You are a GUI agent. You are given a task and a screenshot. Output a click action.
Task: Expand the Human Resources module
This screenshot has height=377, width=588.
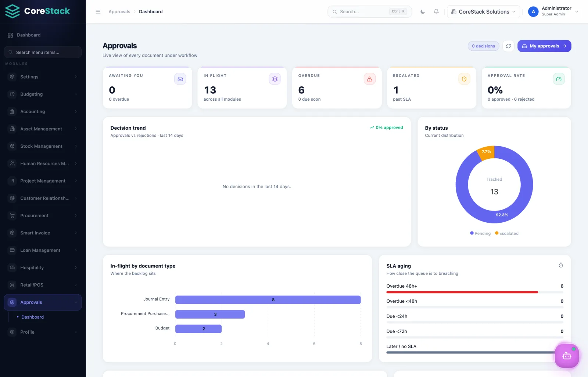[x=43, y=164]
